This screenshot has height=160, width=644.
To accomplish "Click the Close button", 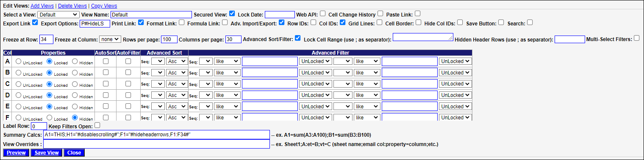I will click(x=74, y=153).
